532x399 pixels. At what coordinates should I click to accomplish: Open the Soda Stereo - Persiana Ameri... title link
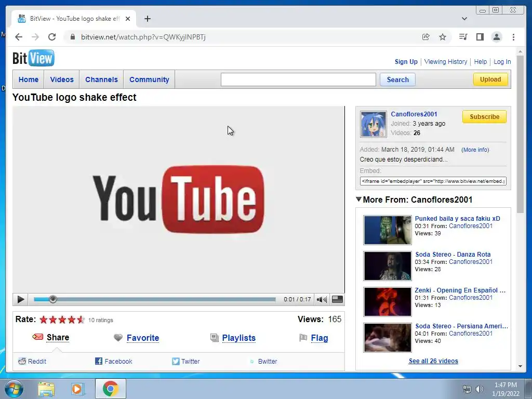point(461,326)
